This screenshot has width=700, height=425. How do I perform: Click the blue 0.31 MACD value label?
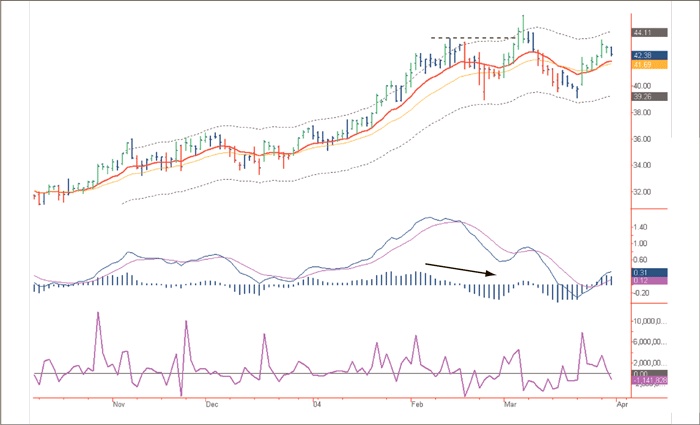coord(643,272)
